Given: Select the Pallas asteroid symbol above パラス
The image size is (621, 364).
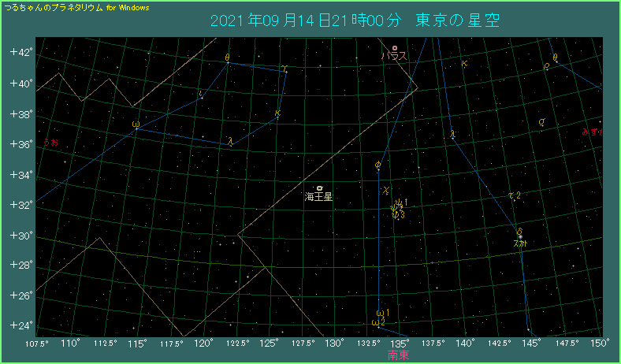Looking at the screenshot, I should [394, 48].
